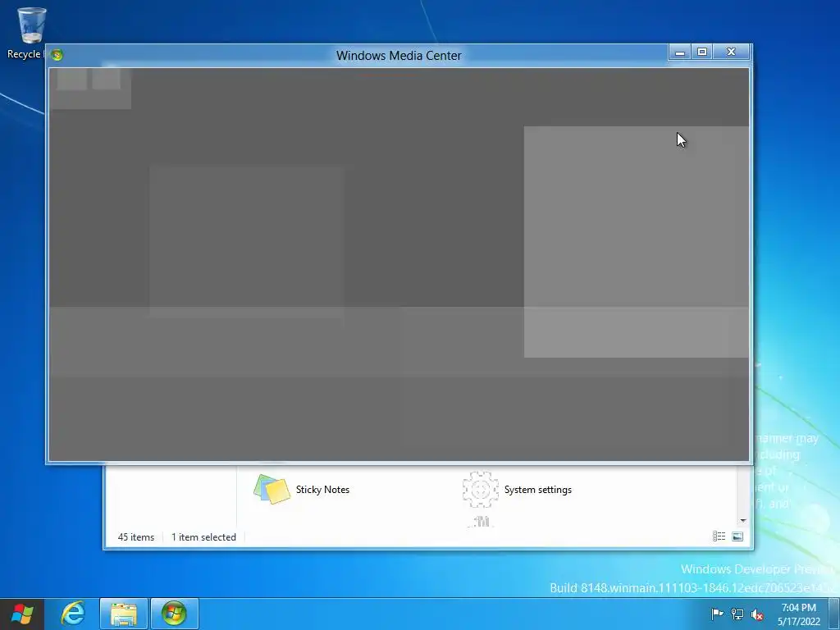The width and height of the screenshot is (840, 630).
Task: Select the System settings gear icon in Explorer
Action: click(x=481, y=489)
